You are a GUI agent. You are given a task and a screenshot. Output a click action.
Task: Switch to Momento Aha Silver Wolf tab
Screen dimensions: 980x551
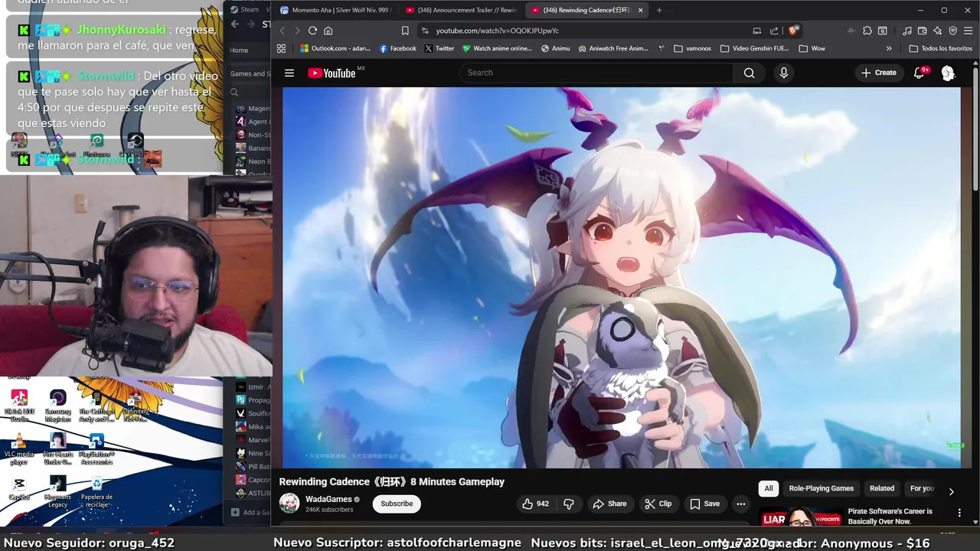(335, 10)
